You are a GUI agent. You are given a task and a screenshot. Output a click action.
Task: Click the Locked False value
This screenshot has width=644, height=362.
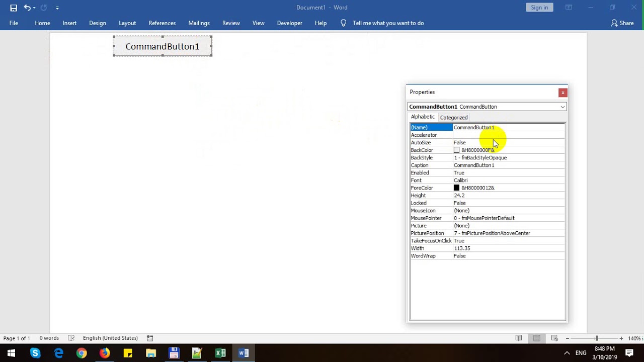[x=460, y=203]
